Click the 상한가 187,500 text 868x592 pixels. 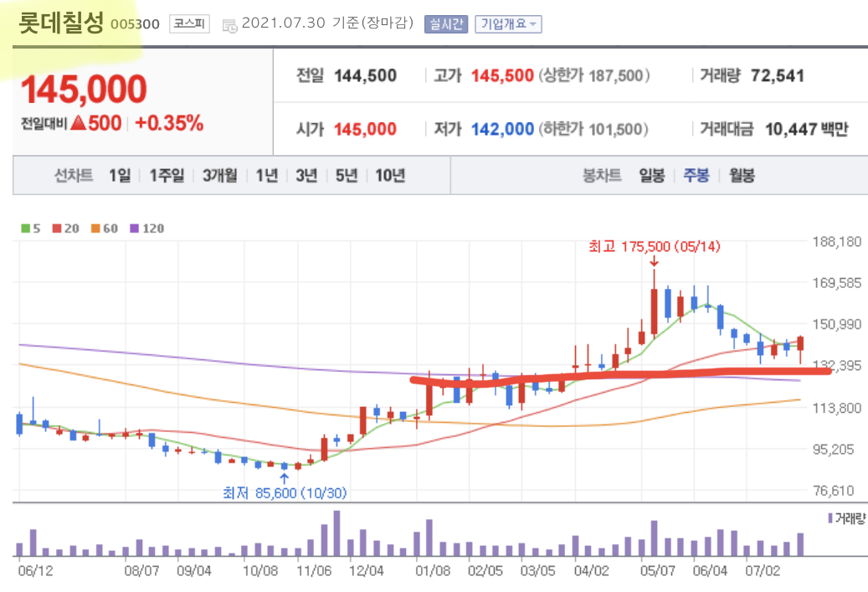594,76
